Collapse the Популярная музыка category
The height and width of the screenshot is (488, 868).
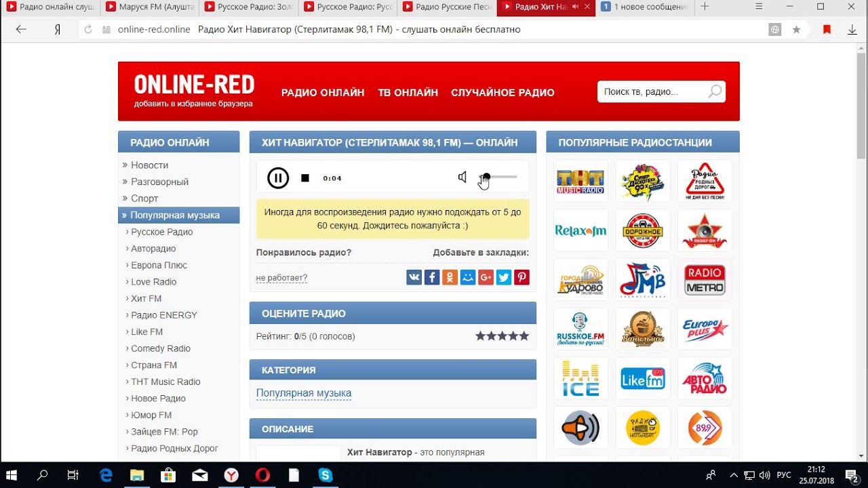[178, 215]
